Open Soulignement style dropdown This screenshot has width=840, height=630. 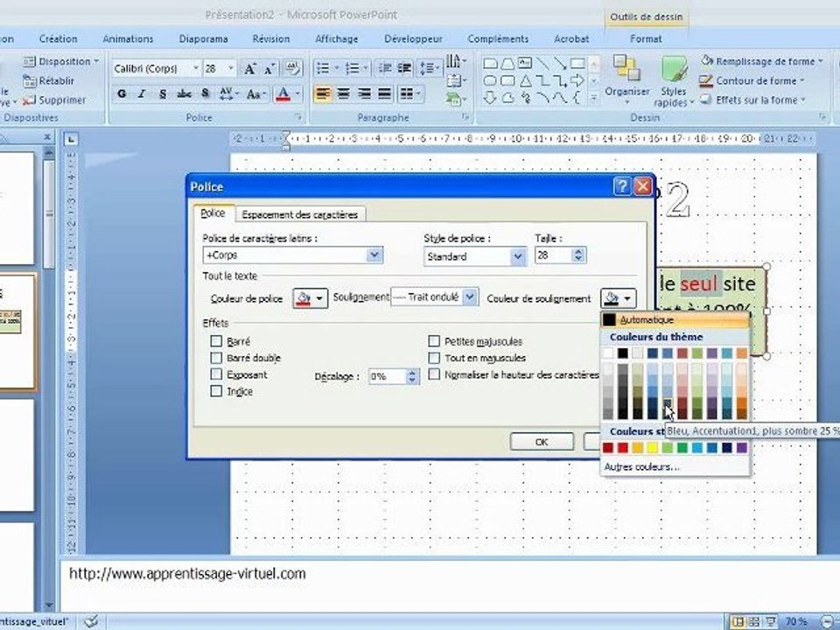tap(470, 297)
